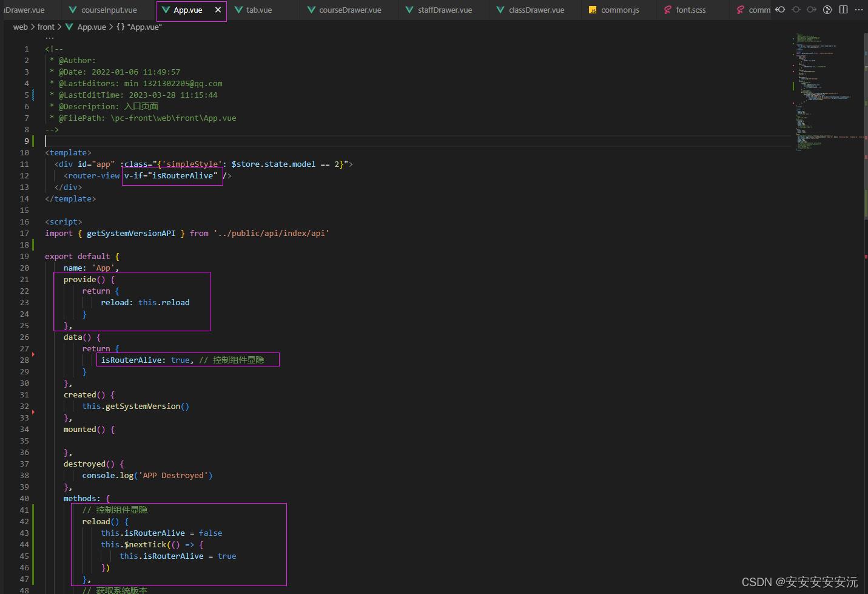
Task: Click 'name: 'App'' property line
Action: (x=91, y=268)
